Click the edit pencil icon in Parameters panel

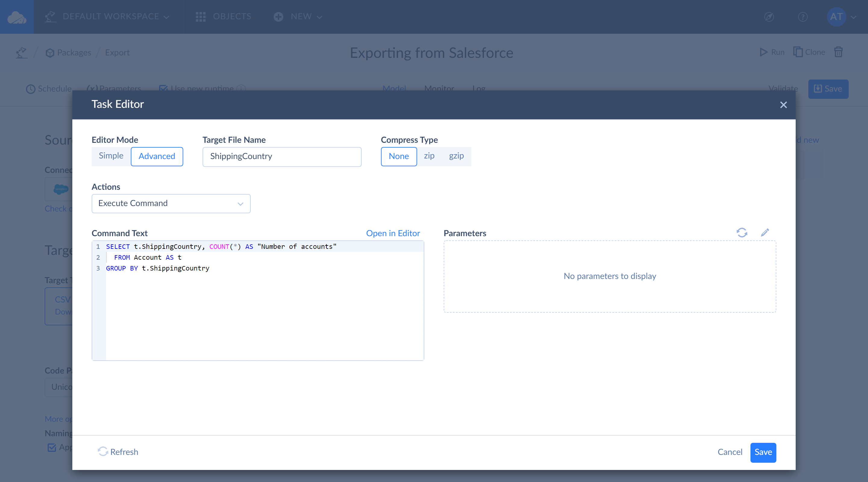765,232
